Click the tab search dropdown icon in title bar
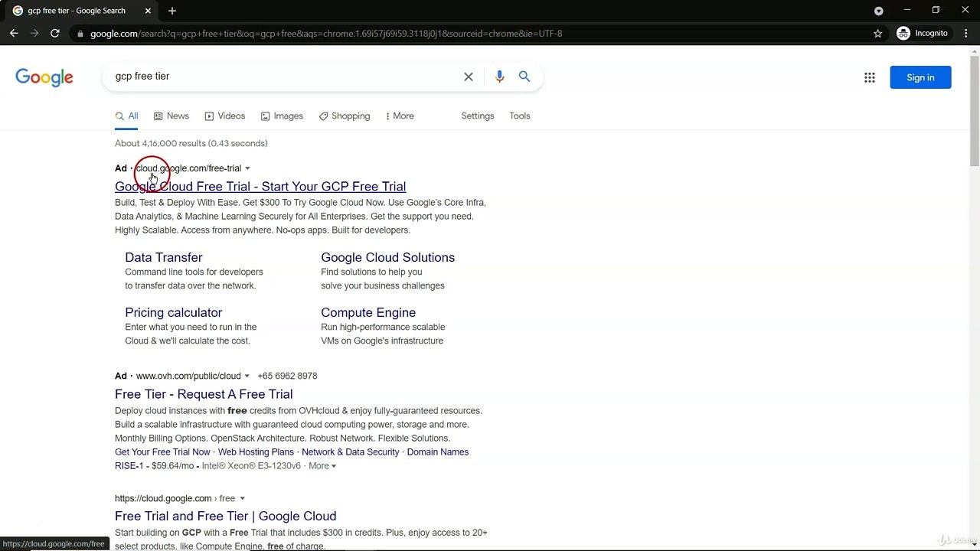This screenshot has height=551, width=980. tap(879, 11)
